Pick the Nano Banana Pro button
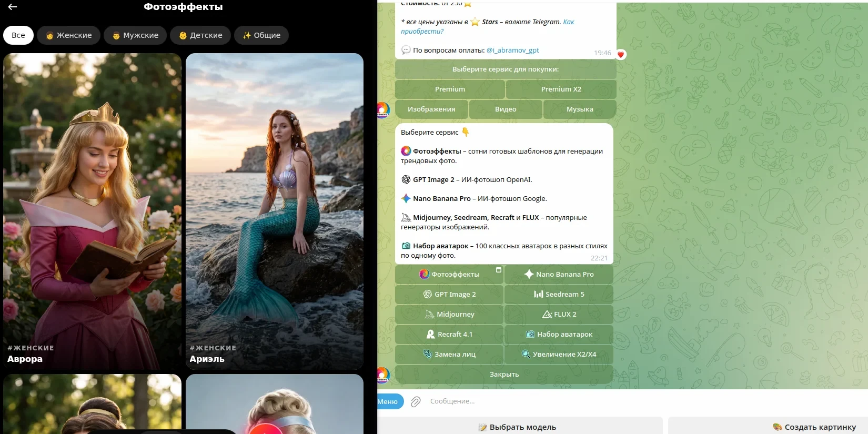 click(559, 274)
